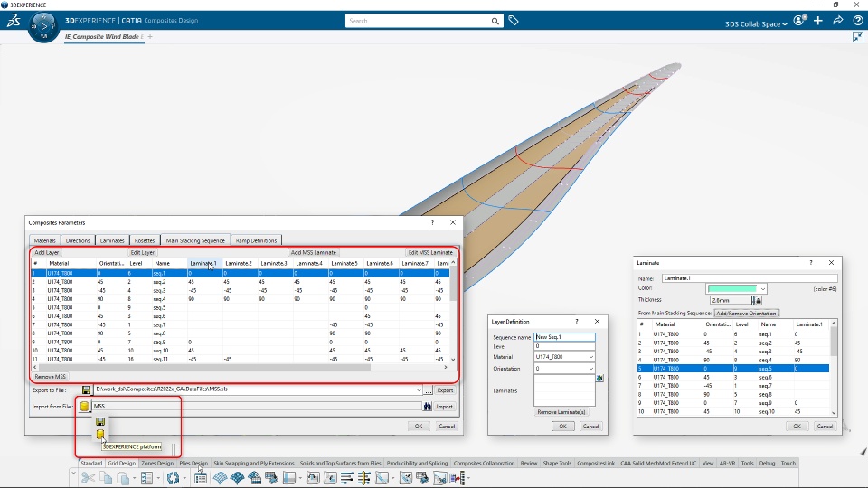Open the Help question mark icon in top bar

click(857, 21)
